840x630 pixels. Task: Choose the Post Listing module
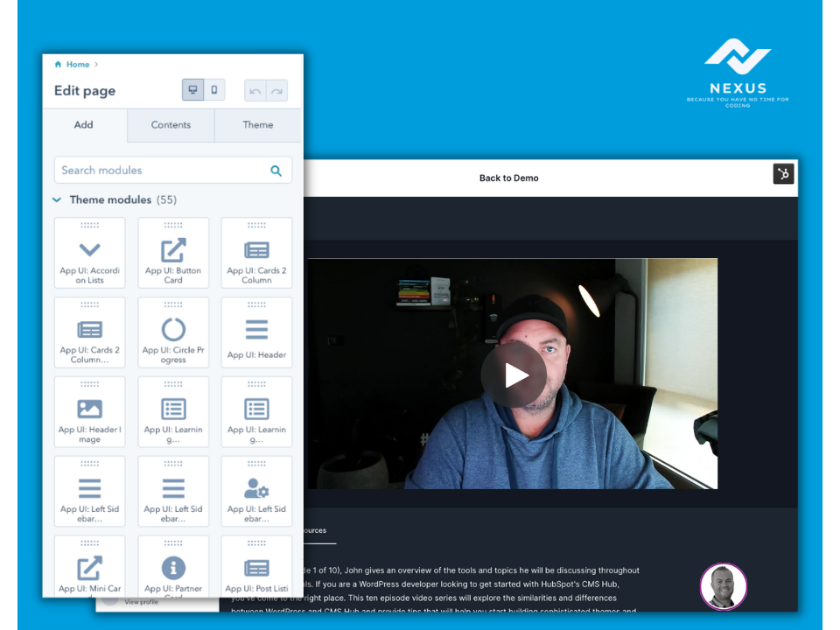pyautogui.click(x=256, y=568)
